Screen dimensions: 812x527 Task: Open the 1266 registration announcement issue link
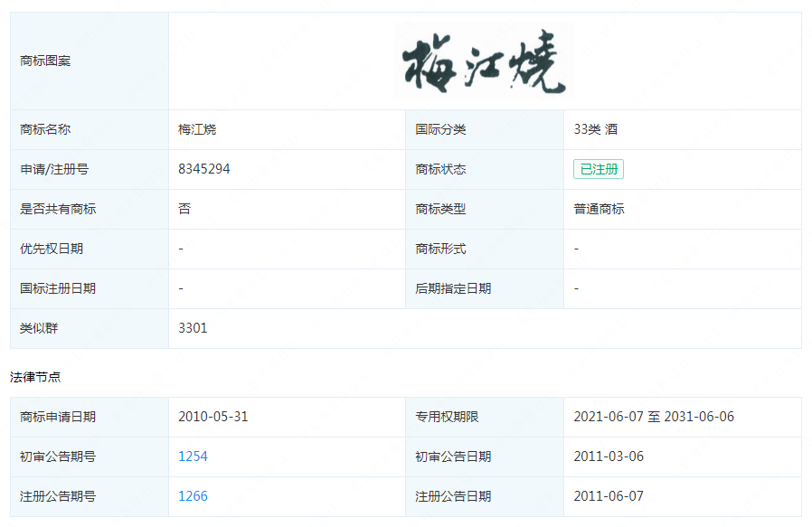(193, 496)
